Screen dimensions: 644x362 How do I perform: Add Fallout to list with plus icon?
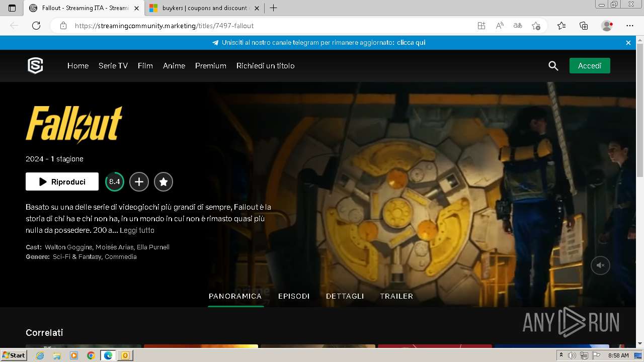tap(139, 182)
